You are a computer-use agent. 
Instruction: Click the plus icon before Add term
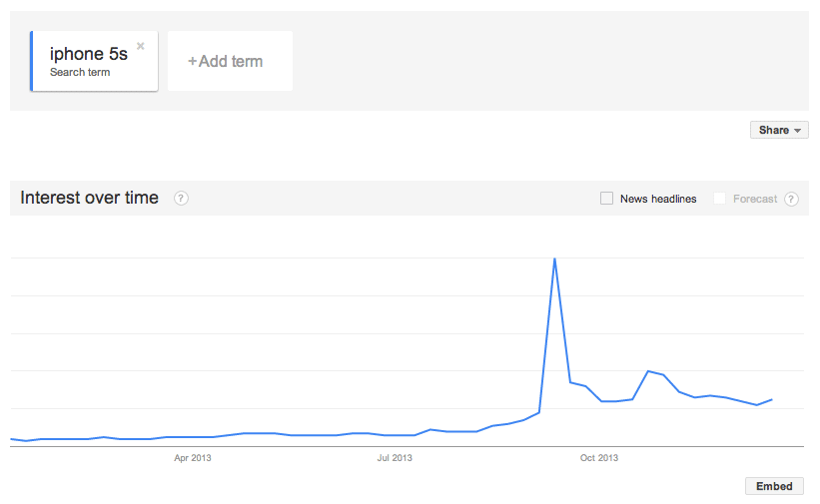click(193, 62)
